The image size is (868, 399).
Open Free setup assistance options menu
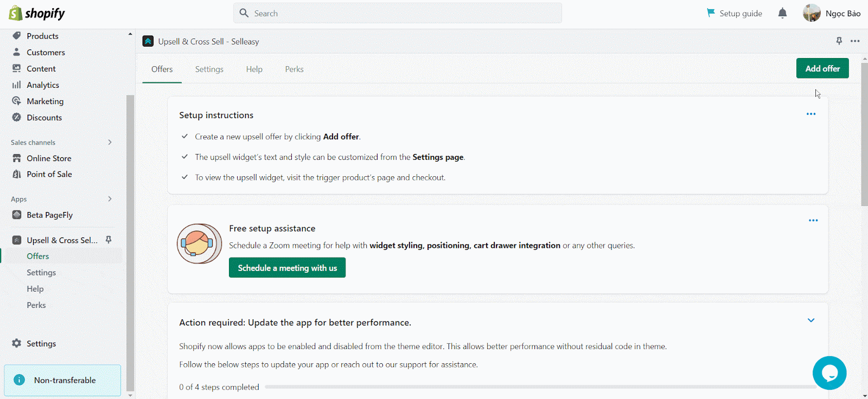pyautogui.click(x=813, y=220)
